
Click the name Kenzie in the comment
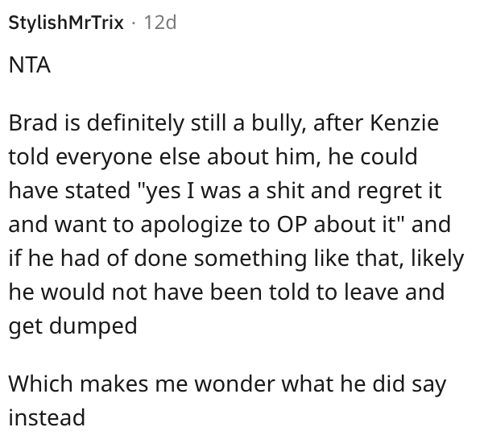coord(404,122)
